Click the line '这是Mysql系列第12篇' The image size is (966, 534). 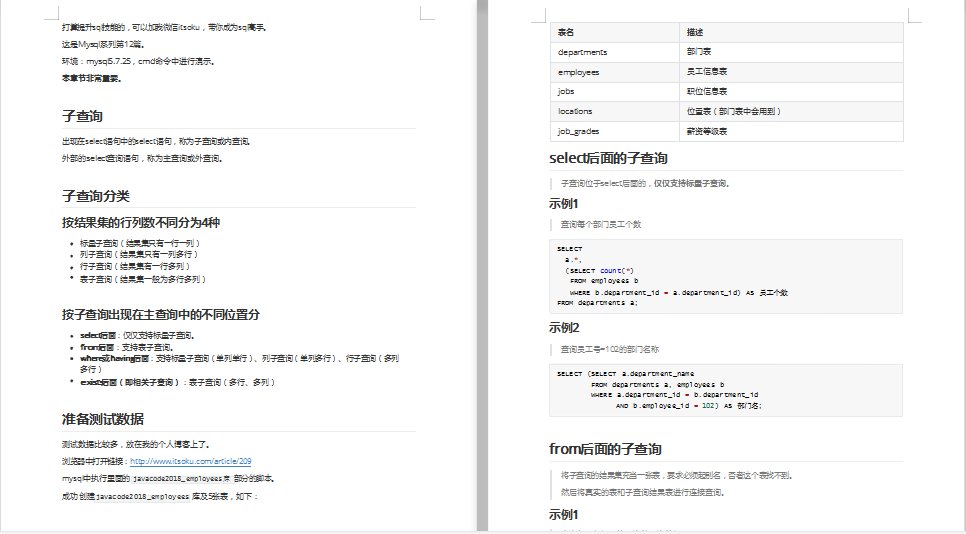click(x=104, y=44)
